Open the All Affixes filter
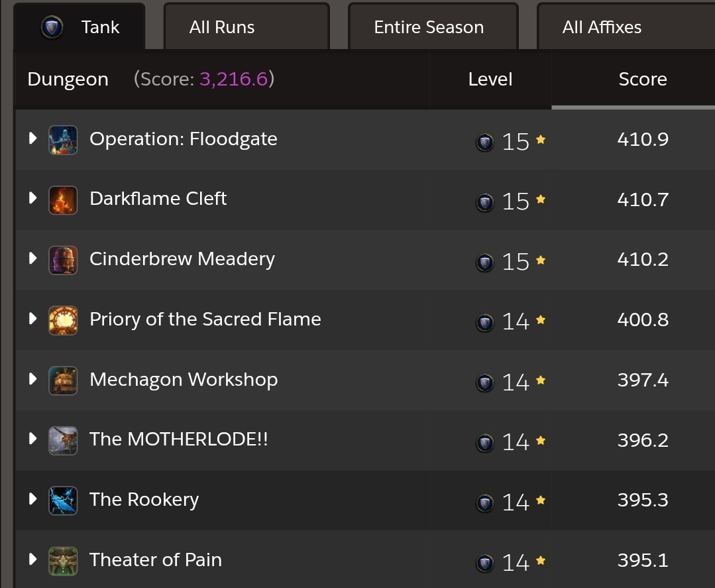Image resolution: width=715 pixels, height=588 pixels. 626,27
